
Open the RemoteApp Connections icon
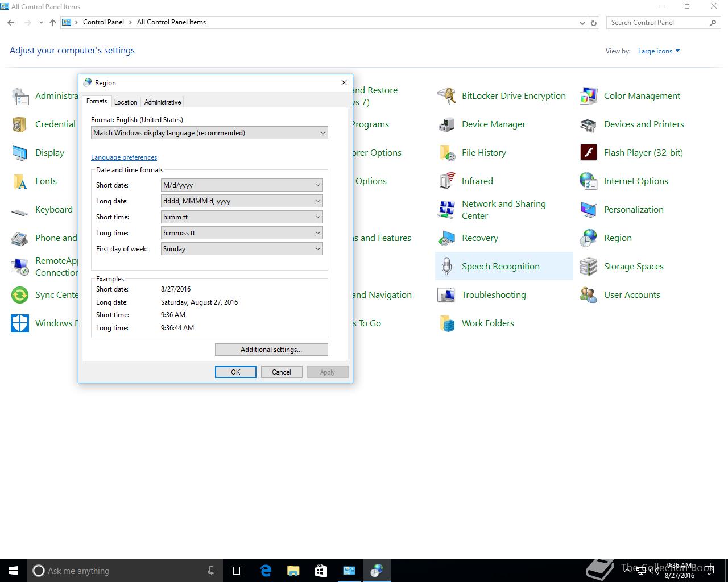(20, 267)
